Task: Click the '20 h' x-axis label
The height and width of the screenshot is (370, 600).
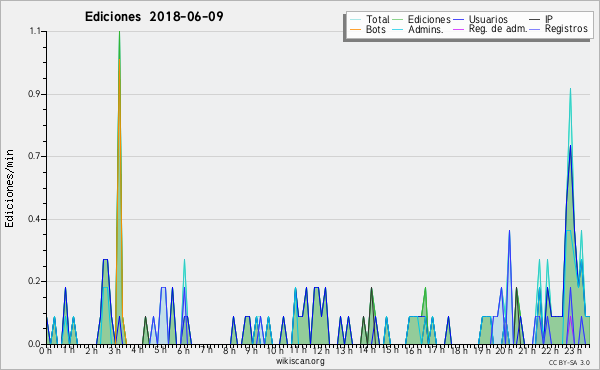Action: coord(505,351)
